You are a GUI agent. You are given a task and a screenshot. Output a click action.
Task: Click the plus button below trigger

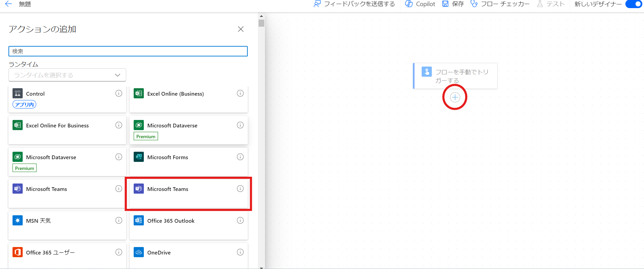pos(455,98)
